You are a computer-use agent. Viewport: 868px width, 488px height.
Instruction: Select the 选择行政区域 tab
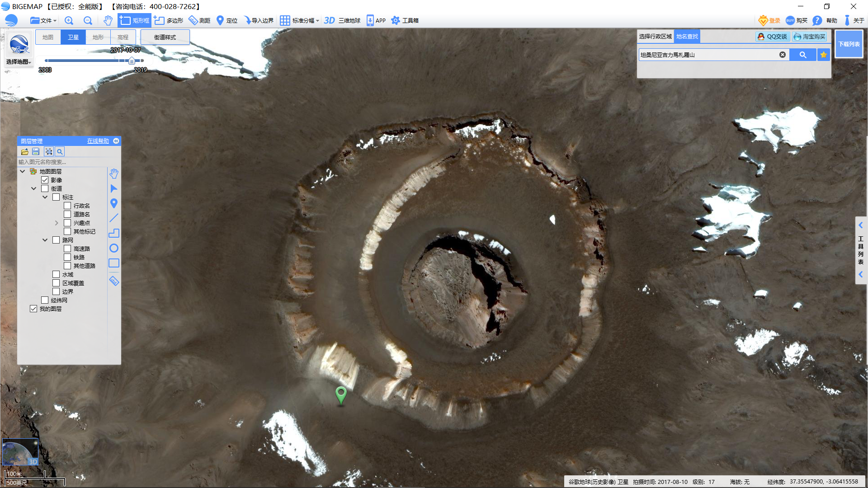click(656, 37)
